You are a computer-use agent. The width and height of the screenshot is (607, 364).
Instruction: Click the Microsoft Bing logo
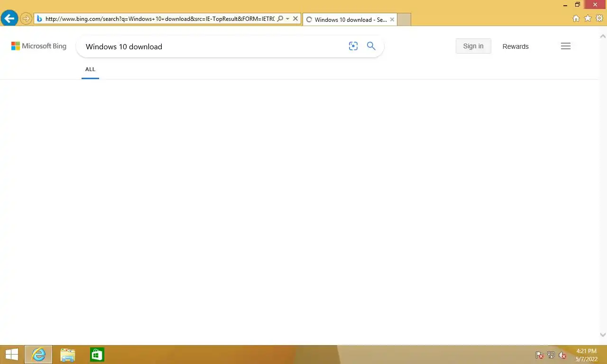coord(39,46)
